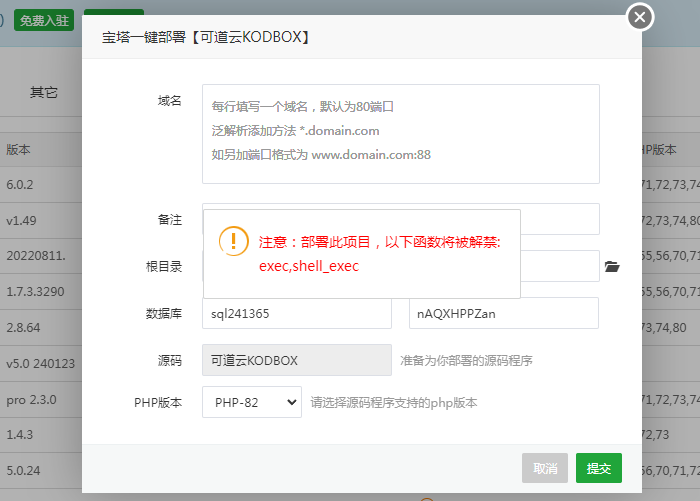Image resolution: width=700 pixels, height=501 pixels.
Task: Click the 数据库 field label
Action: [x=164, y=313]
